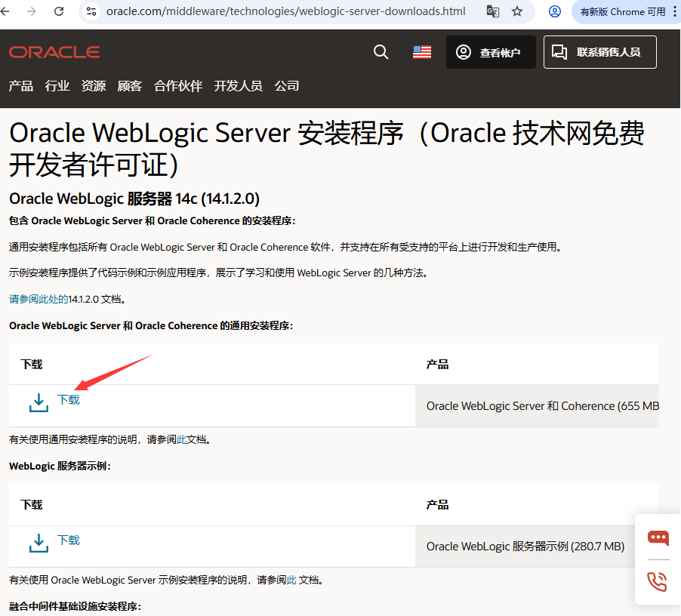Click the 融合中间件基础设施安装程序: section label
The image size is (681, 616).
75,606
